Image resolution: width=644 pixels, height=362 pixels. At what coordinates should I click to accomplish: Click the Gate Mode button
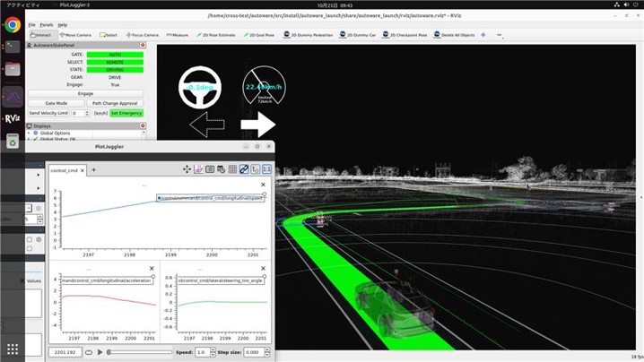click(x=57, y=103)
